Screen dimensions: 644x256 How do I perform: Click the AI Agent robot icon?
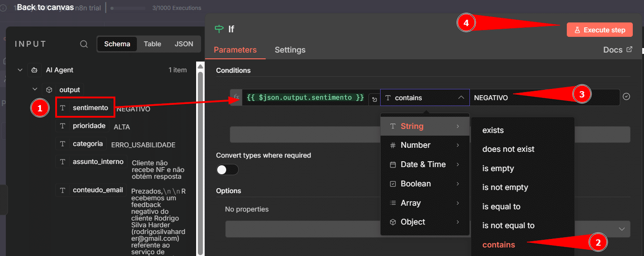click(35, 70)
